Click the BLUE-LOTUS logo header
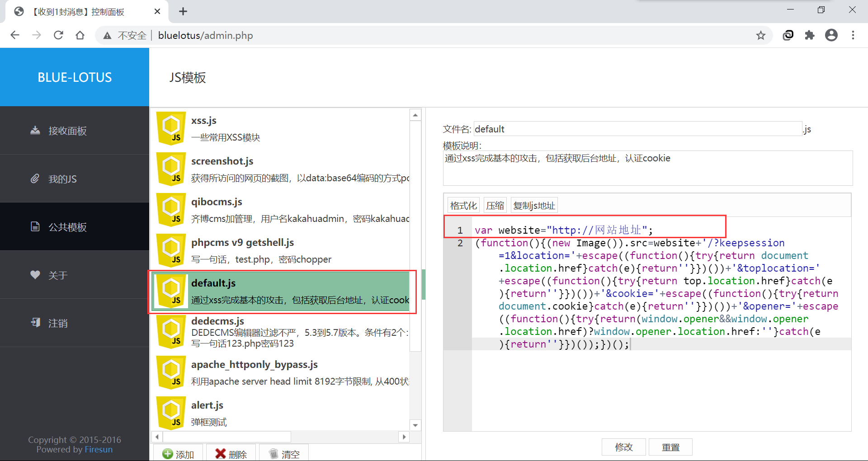Viewport: 868px width, 461px height. [x=75, y=77]
